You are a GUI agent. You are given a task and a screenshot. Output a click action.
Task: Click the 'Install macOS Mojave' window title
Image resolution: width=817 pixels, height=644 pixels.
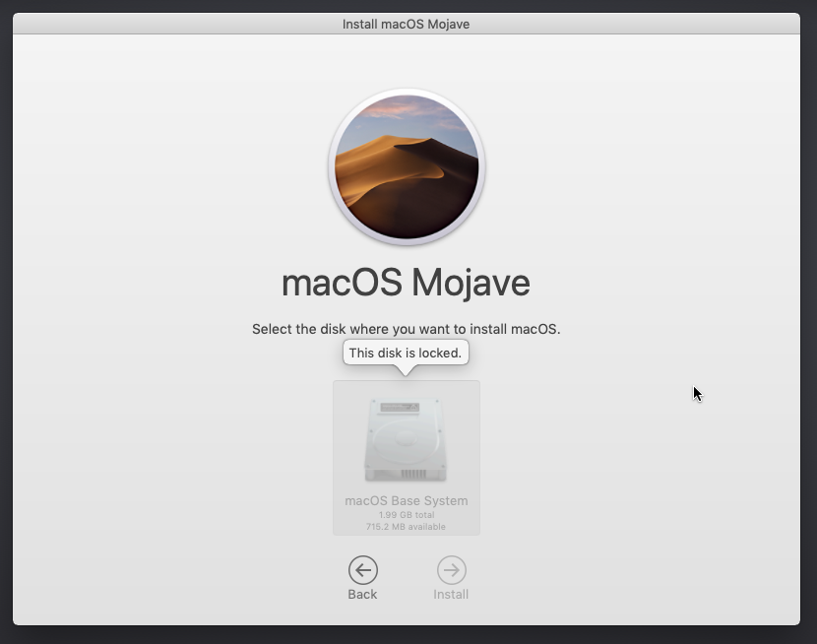pos(406,24)
